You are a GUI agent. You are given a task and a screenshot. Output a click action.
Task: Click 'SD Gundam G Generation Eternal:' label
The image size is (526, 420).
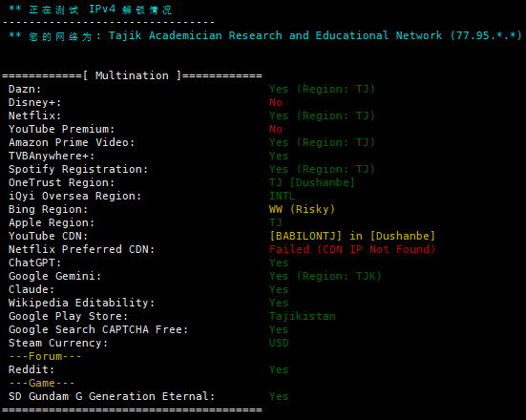click(x=112, y=396)
